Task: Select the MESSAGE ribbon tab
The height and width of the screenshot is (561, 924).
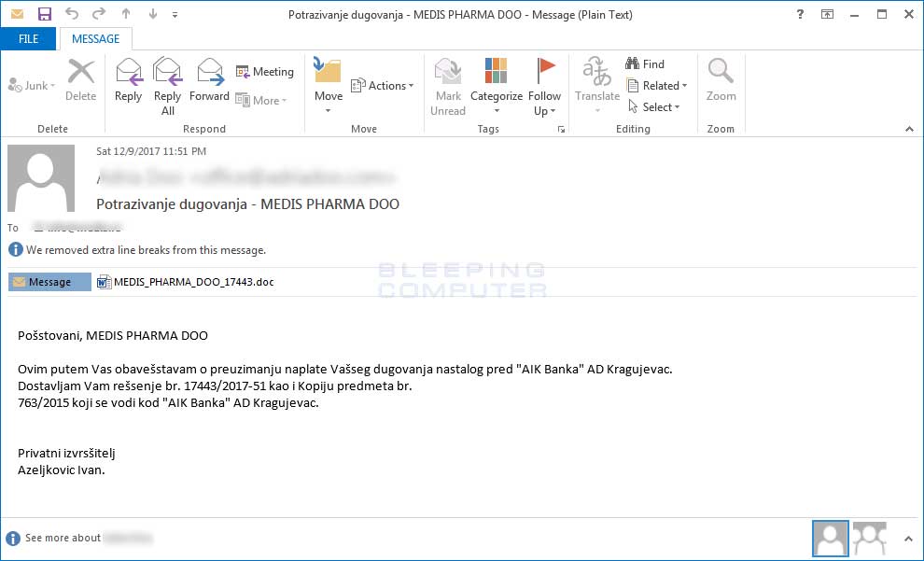Action: pos(95,39)
